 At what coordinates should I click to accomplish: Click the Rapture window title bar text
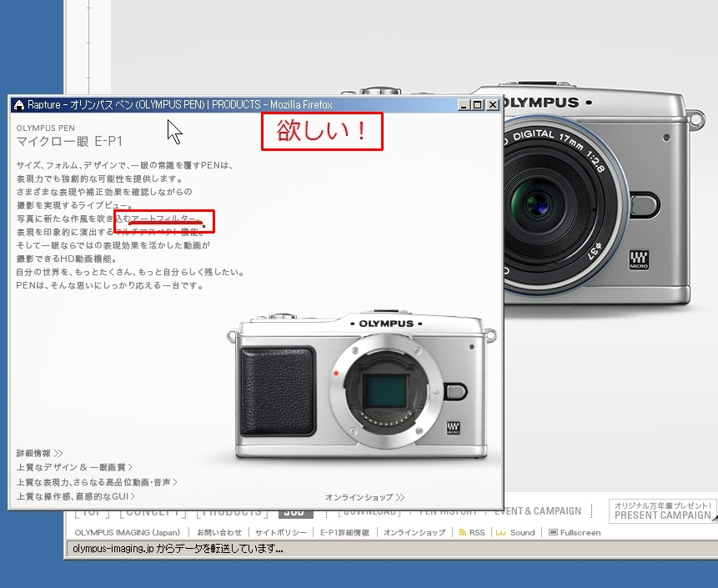click(180, 105)
